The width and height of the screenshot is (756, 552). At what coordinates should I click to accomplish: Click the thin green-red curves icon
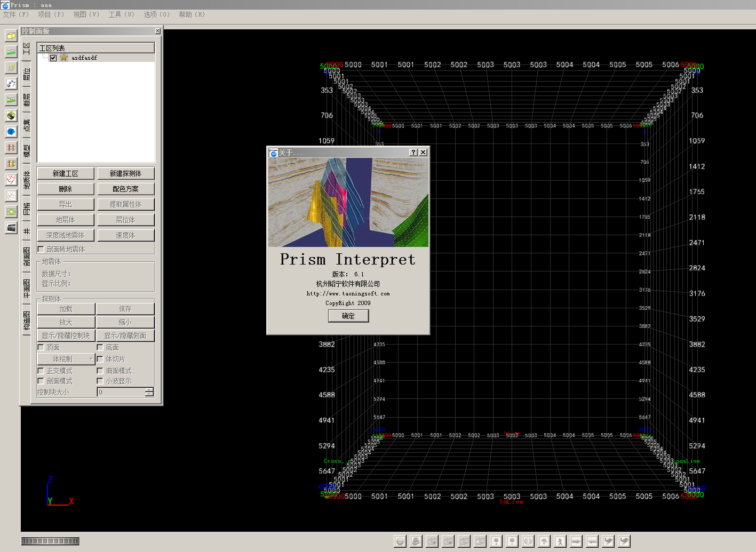click(x=11, y=196)
